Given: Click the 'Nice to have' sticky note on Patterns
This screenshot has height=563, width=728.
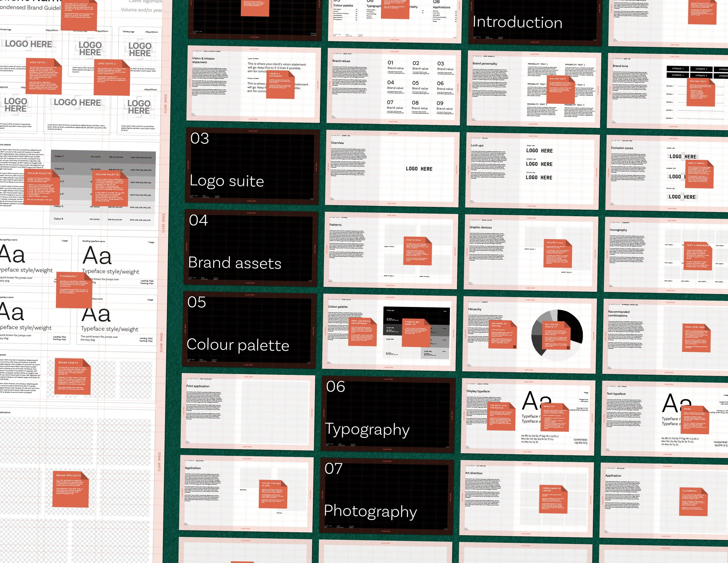Looking at the screenshot, I should 418,251.
